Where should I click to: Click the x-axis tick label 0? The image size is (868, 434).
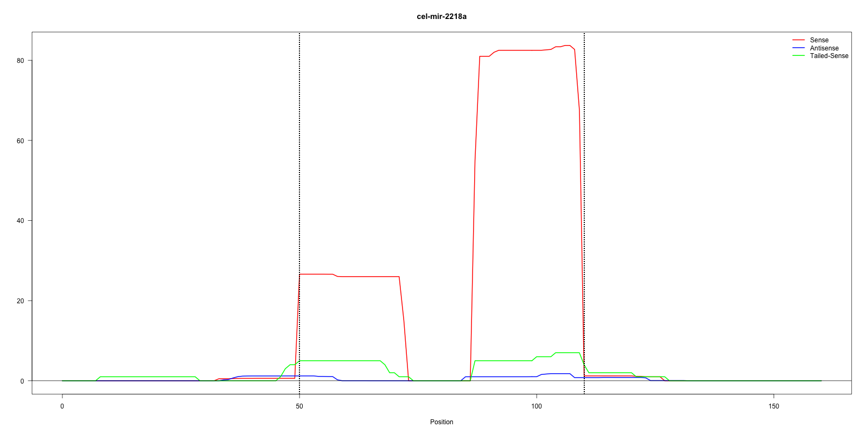click(x=62, y=406)
